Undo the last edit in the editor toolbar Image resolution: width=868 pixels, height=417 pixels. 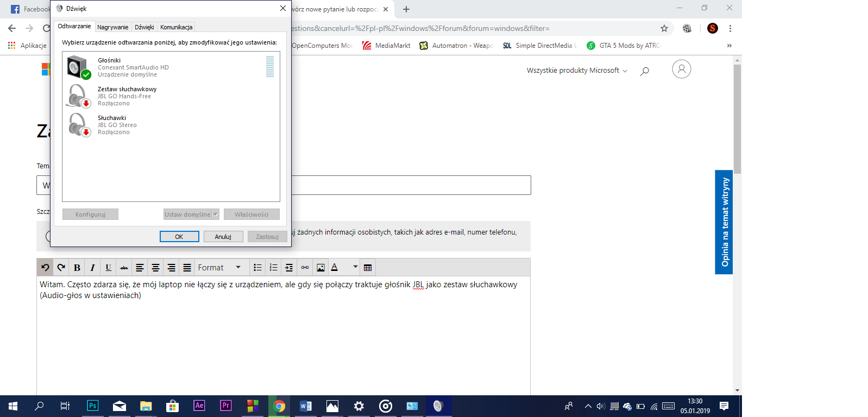[45, 268]
